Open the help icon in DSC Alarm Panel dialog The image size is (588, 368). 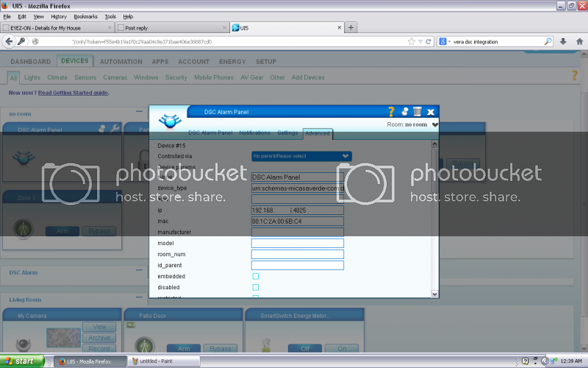click(391, 112)
